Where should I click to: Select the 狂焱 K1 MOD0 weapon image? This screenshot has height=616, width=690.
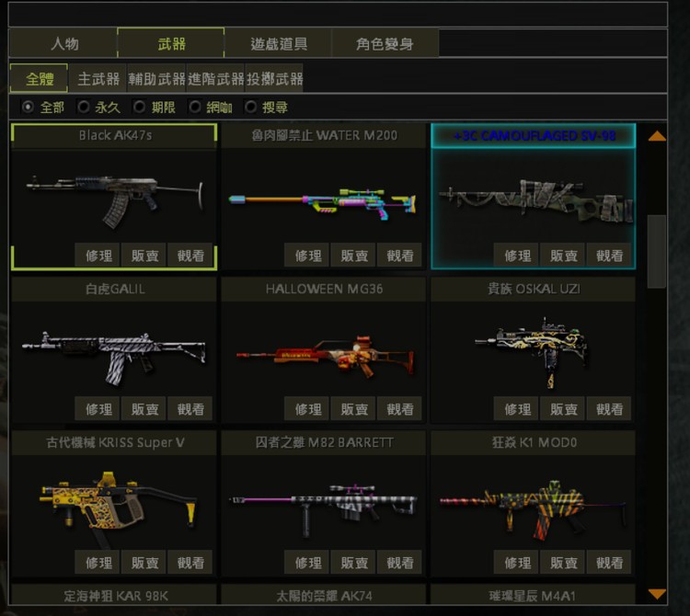click(x=533, y=510)
